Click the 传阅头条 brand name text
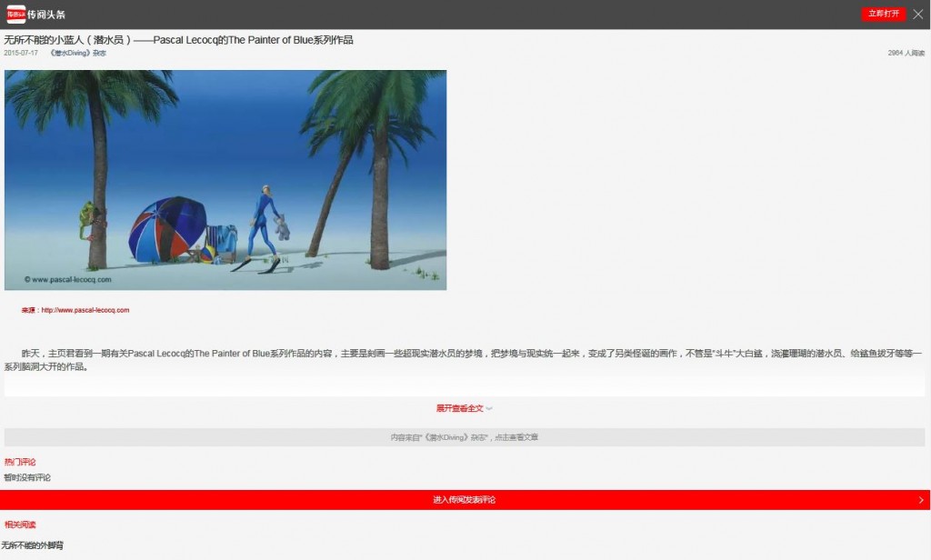The width and height of the screenshot is (931, 560). point(46,15)
